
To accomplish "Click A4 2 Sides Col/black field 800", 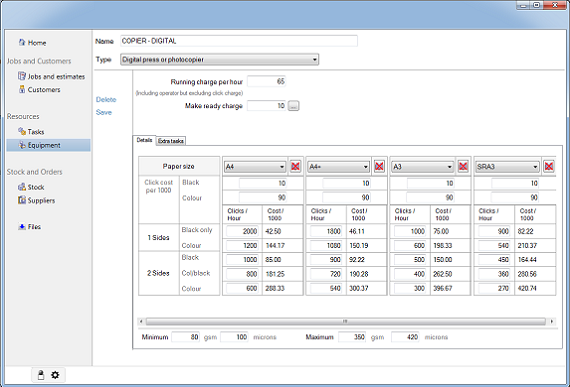I will point(242,274).
